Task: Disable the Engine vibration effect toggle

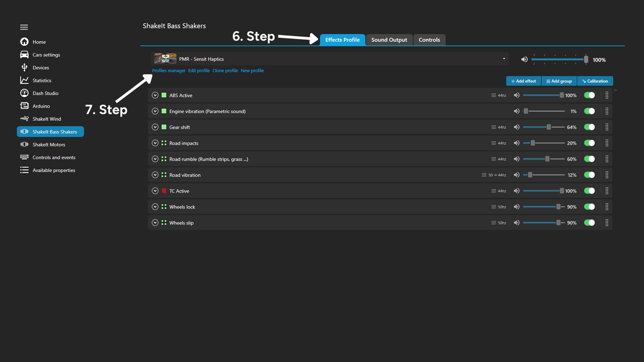Action: (589, 111)
